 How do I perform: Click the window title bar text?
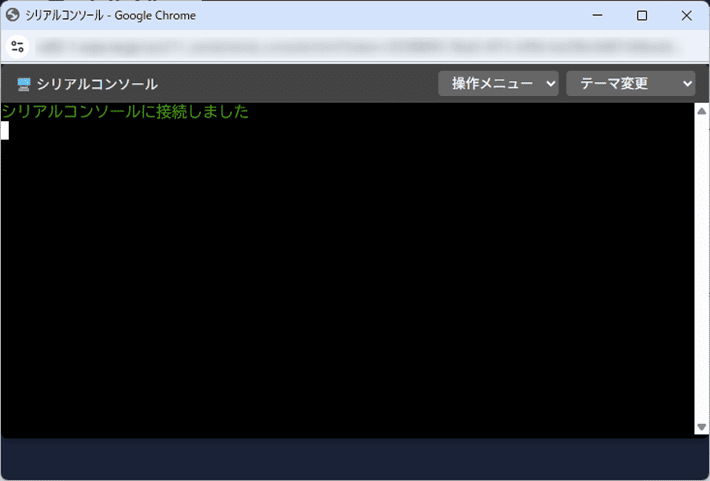click(116, 15)
